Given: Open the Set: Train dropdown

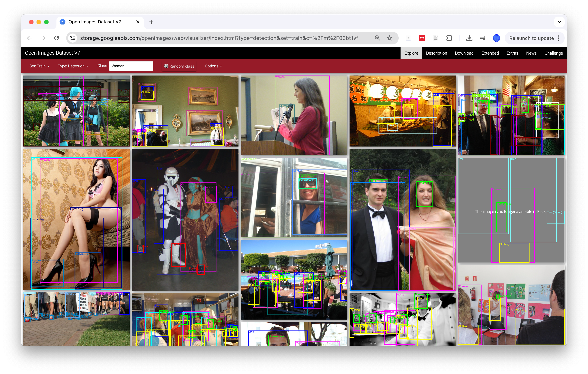Looking at the screenshot, I should (x=39, y=66).
